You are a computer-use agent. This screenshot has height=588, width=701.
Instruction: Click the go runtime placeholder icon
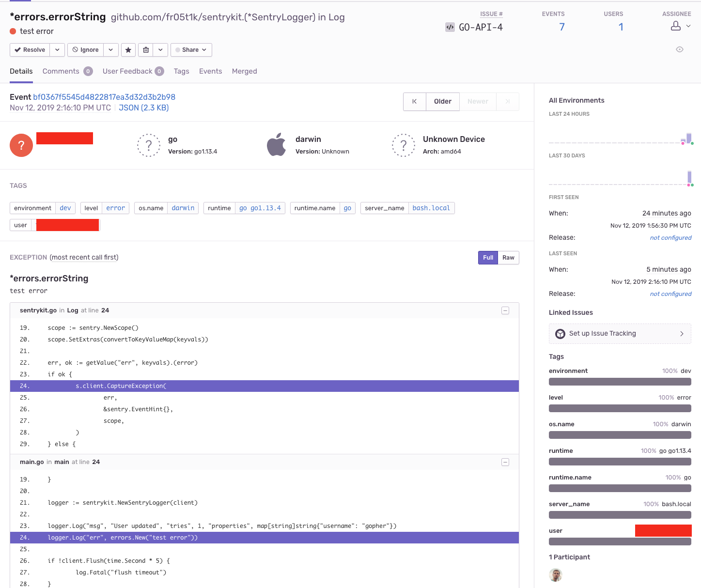pos(149,145)
